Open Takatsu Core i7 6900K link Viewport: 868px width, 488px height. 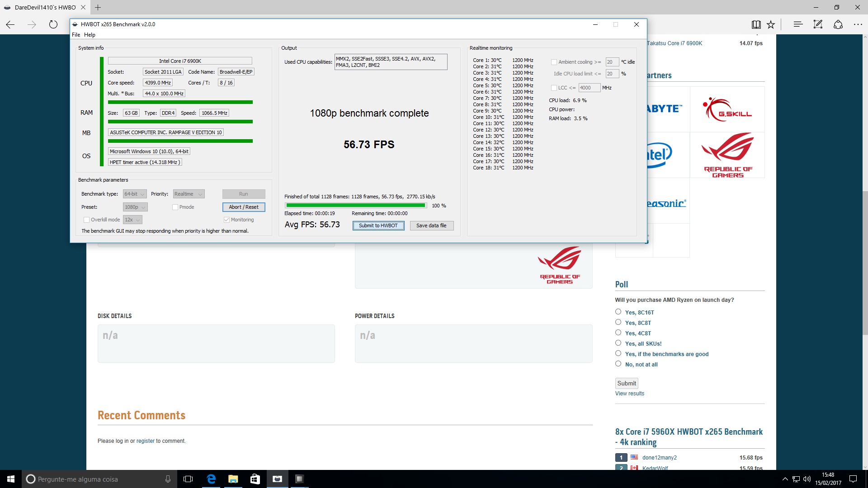click(675, 43)
